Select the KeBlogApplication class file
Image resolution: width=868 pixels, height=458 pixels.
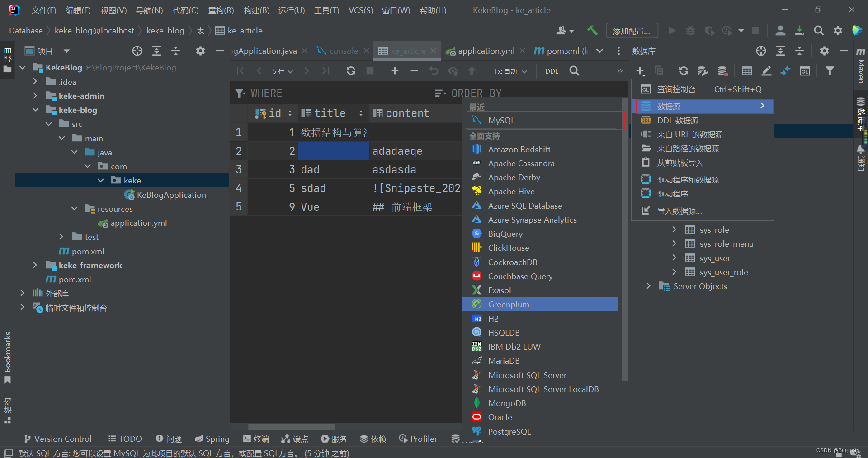tap(165, 195)
